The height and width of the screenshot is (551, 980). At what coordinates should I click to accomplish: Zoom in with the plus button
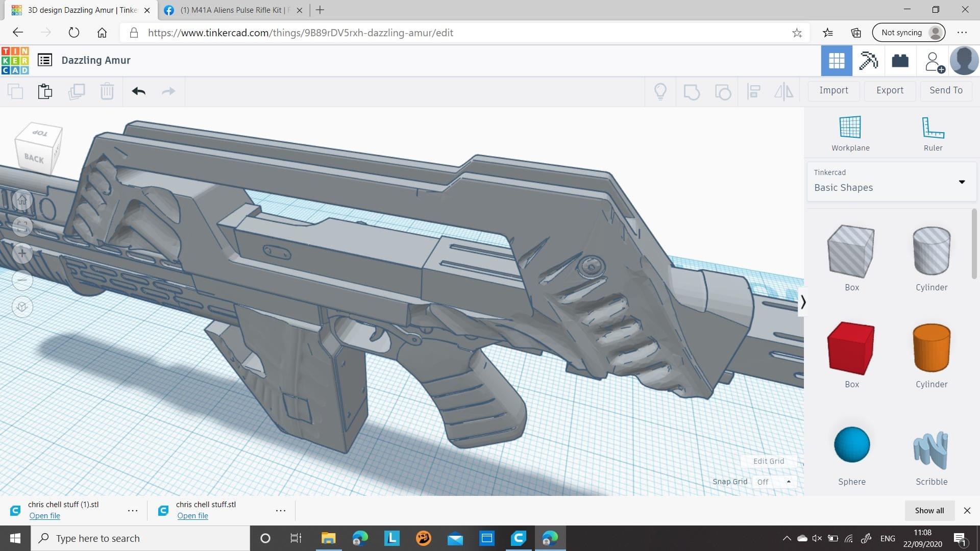[x=22, y=253]
